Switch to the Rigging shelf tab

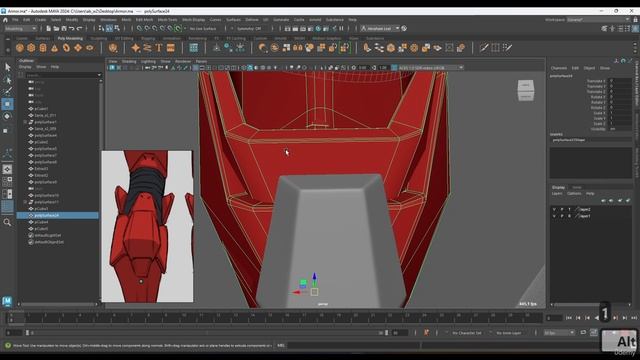tap(148, 38)
